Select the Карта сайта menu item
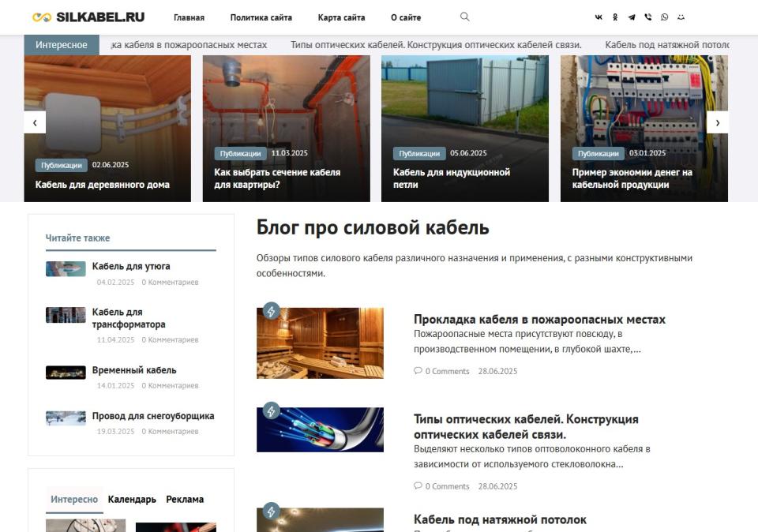 point(341,17)
